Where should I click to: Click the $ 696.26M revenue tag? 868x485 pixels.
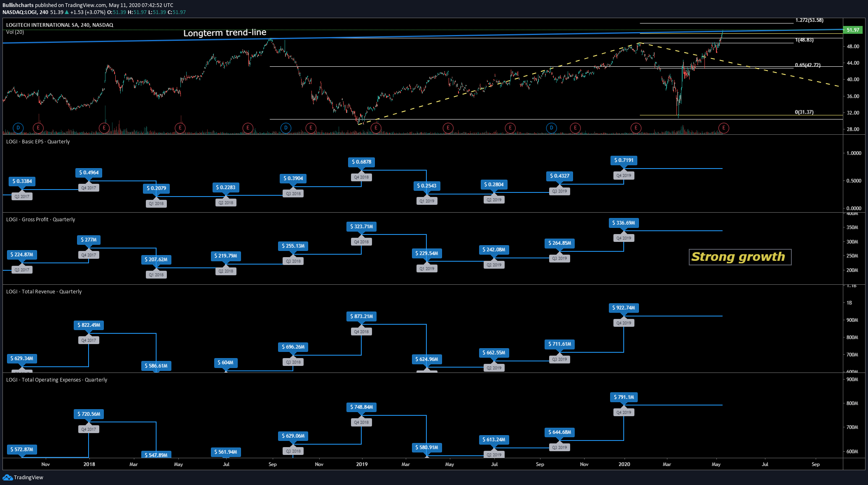tap(293, 347)
